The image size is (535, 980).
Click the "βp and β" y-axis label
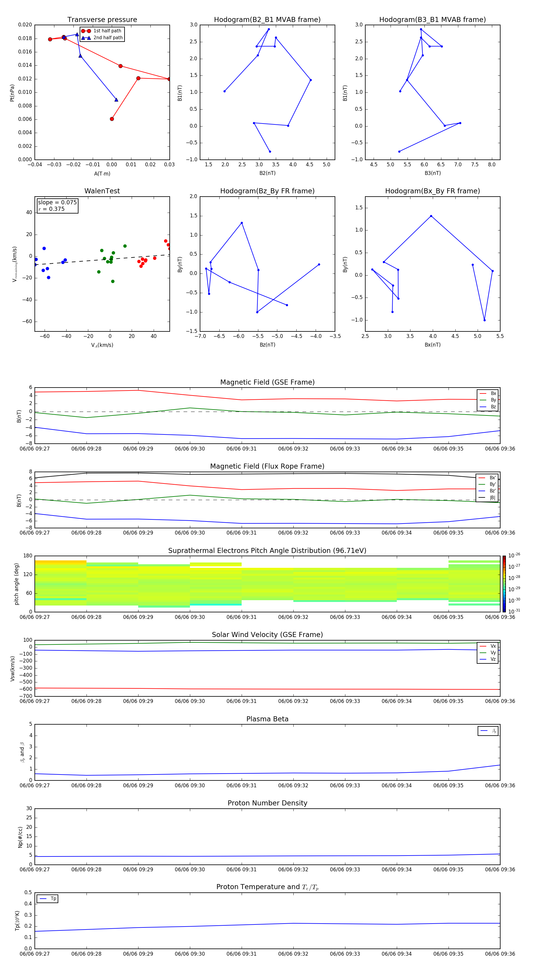point(22,752)
